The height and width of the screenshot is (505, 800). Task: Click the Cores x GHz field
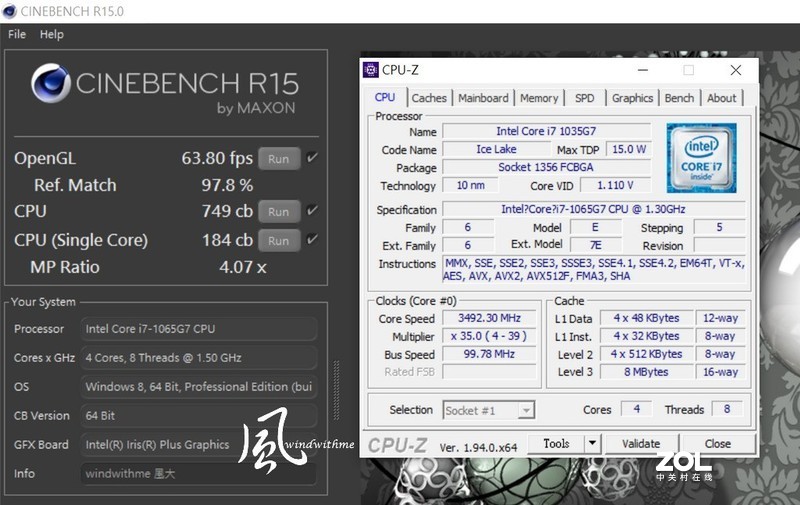click(198, 358)
